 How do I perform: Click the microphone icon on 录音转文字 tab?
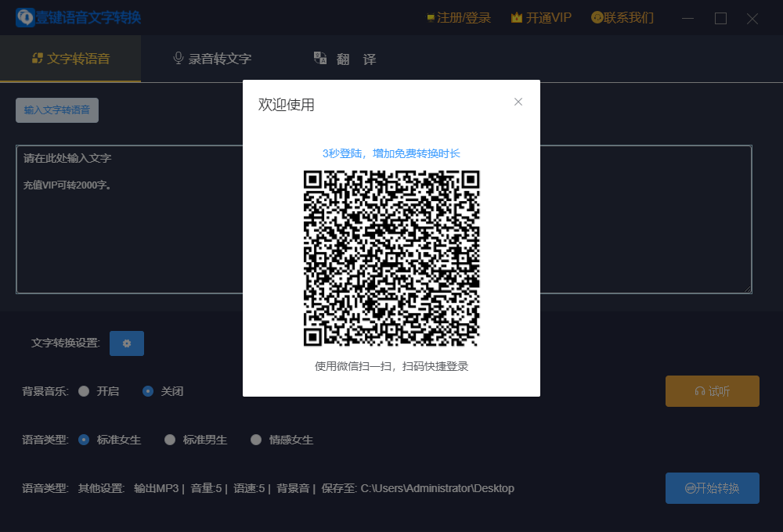click(179, 56)
